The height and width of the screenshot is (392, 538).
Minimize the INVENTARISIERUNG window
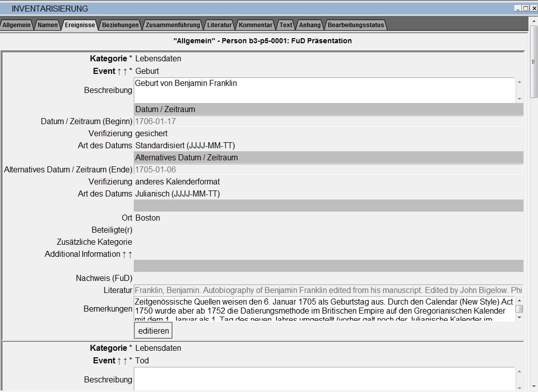pos(518,8)
